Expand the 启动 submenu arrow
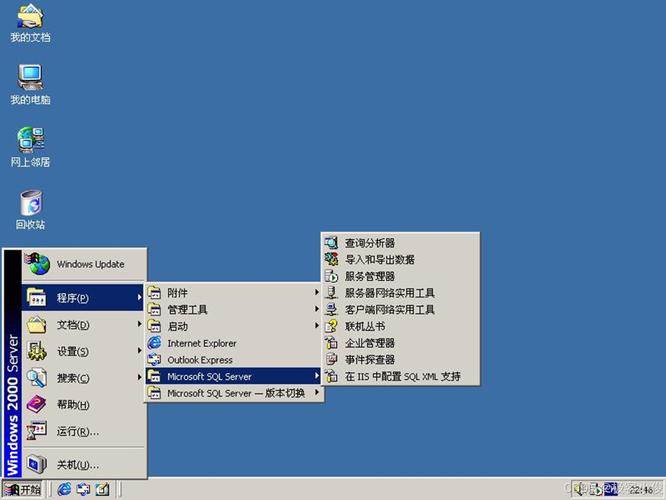The width and height of the screenshot is (666, 500). [x=316, y=326]
